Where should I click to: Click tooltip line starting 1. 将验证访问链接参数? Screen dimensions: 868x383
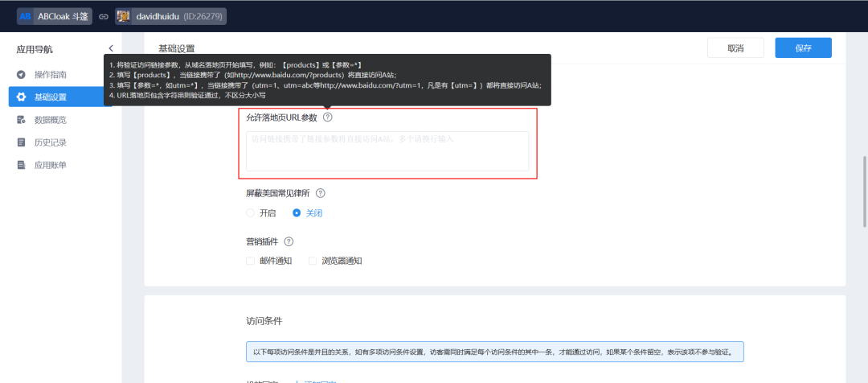(x=235, y=65)
